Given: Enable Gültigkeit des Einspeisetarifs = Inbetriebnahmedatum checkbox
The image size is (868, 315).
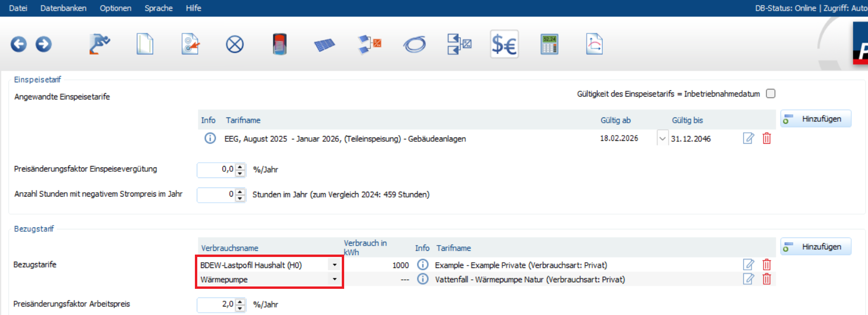Looking at the screenshot, I should pos(771,94).
